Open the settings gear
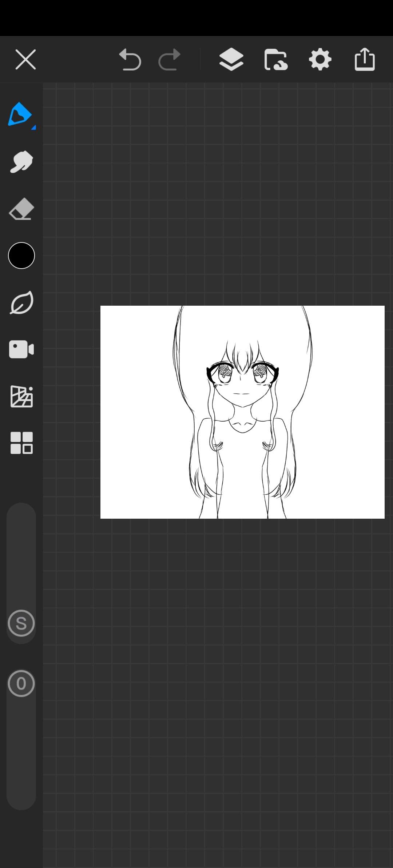393x868 pixels. (320, 59)
